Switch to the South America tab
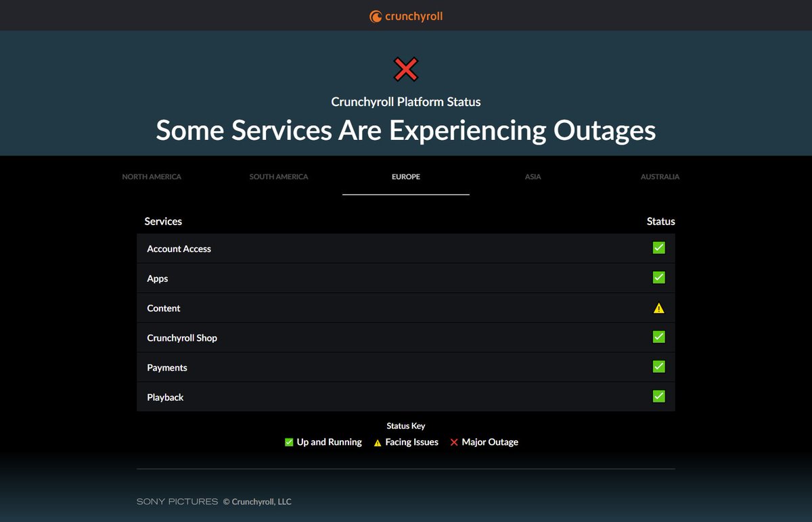Screen dimensions: 812x522 tap(279, 176)
